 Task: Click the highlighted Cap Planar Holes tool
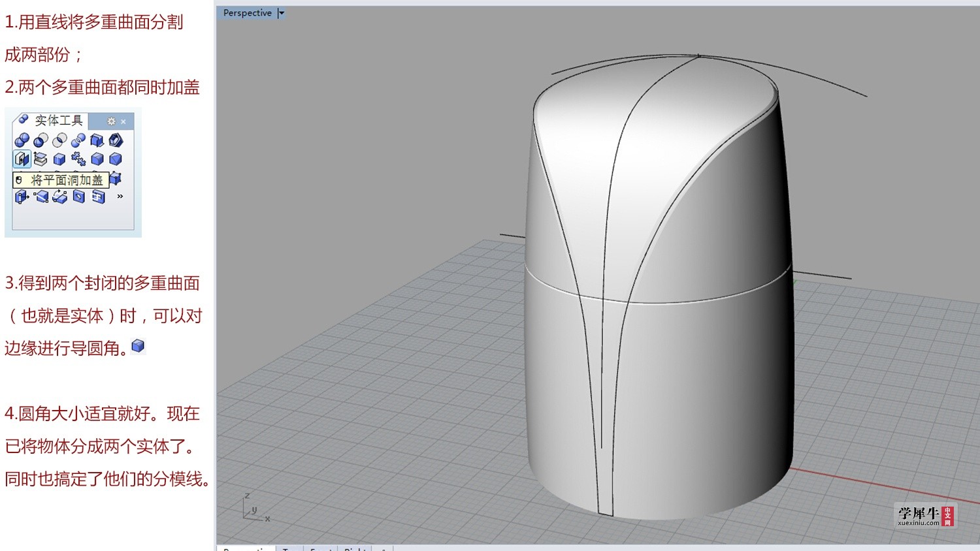[22, 159]
